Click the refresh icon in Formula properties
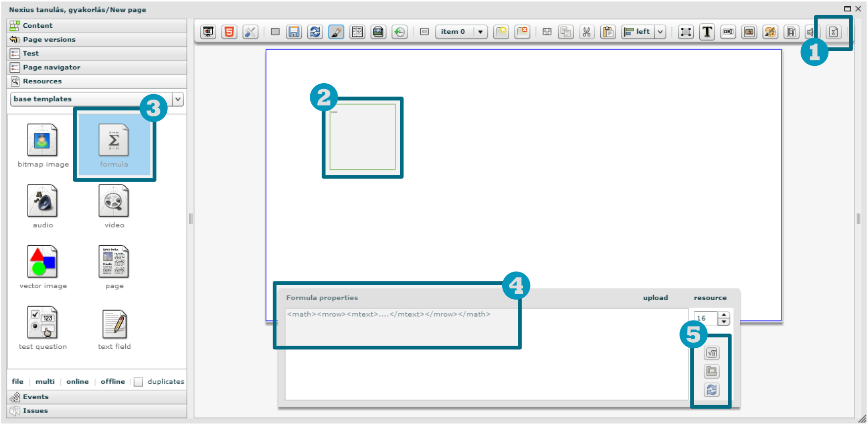The height and width of the screenshot is (425, 868). (712, 390)
